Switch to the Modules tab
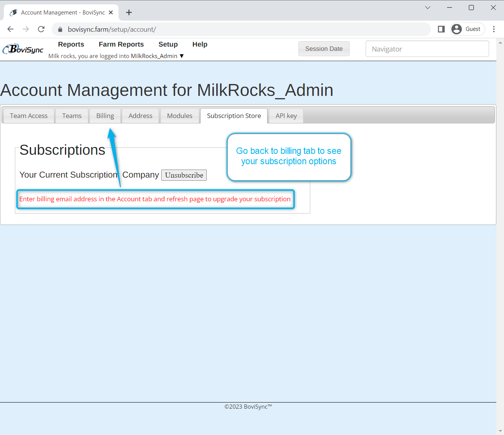 point(180,116)
